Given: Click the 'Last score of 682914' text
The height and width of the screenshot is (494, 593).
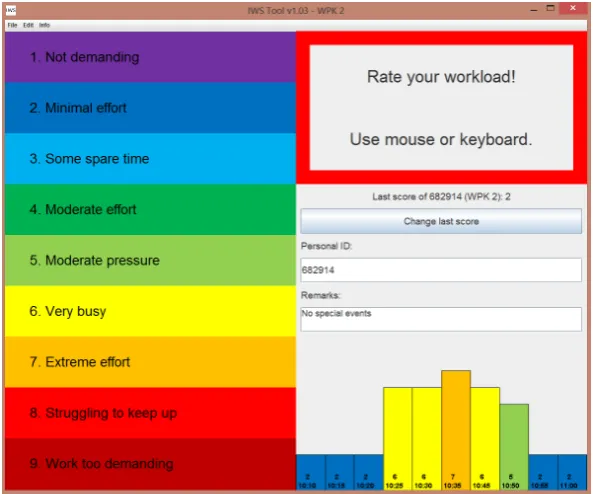Looking at the screenshot, I should point(441,197).
